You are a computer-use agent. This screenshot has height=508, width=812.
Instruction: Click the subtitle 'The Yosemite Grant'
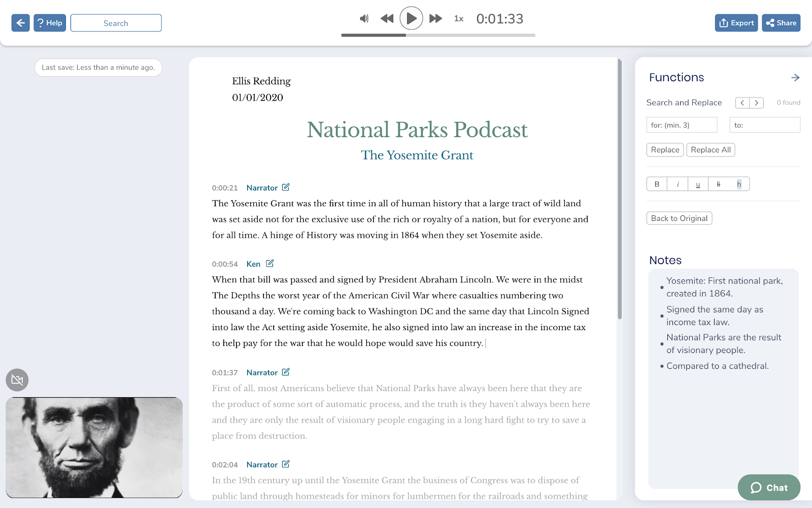[417, 155]
